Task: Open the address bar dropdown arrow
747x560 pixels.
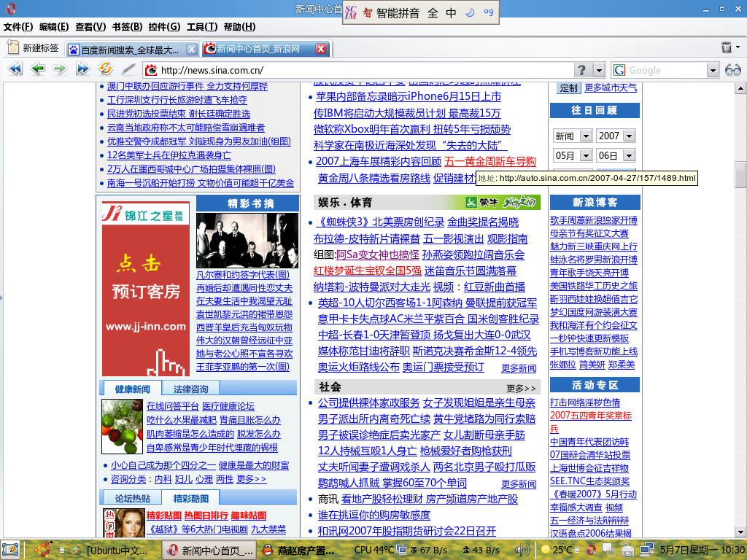Action: (600, 71)
